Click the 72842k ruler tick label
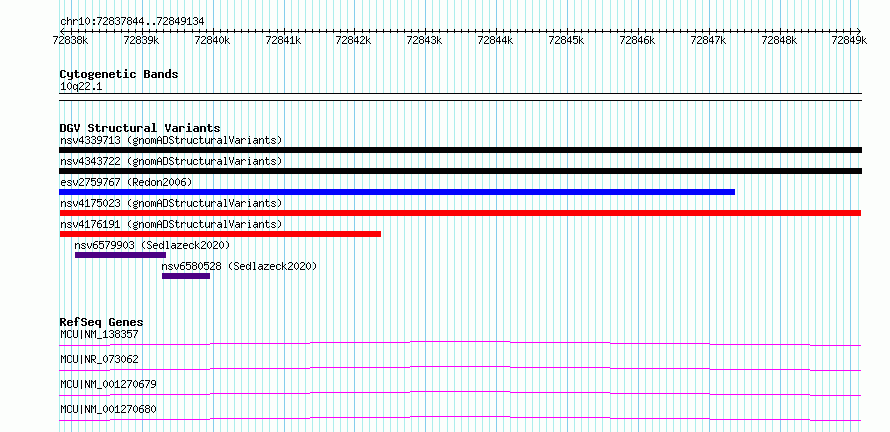The height and width of the screenshot is (432, 890). [353, 40]
